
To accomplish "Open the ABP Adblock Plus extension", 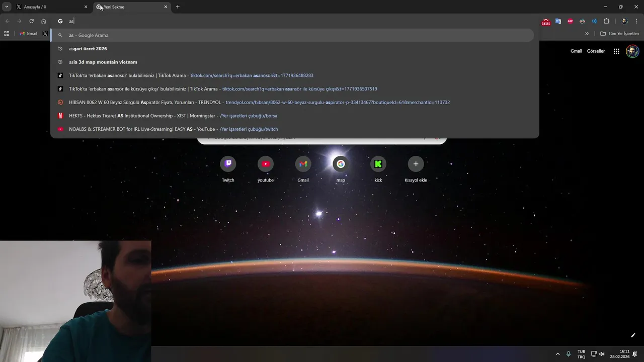I will tap(570, 21).
